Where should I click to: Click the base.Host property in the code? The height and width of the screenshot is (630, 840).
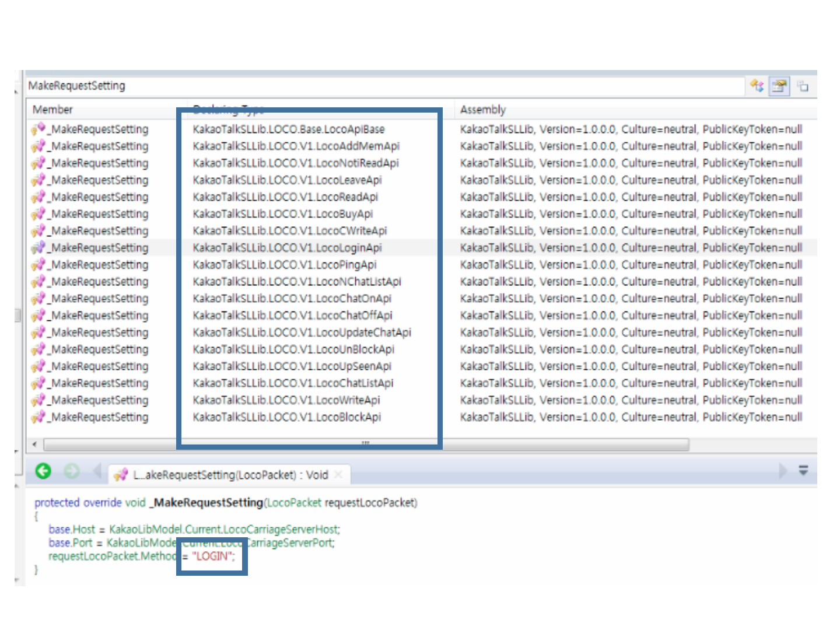(72, 529)
